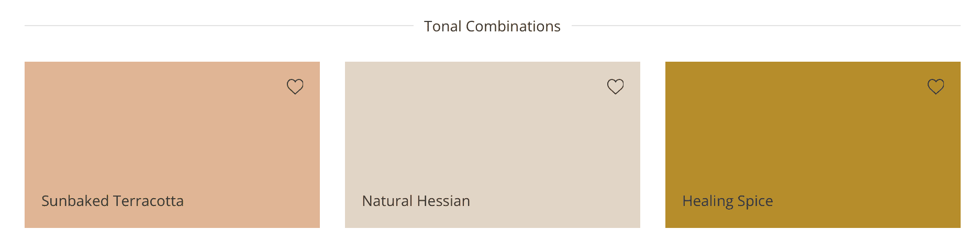Image resolution: width=980 pixels, height=252 pixels.
Task: Click the "Natural Hessian" name label
Action: (416, 201)
